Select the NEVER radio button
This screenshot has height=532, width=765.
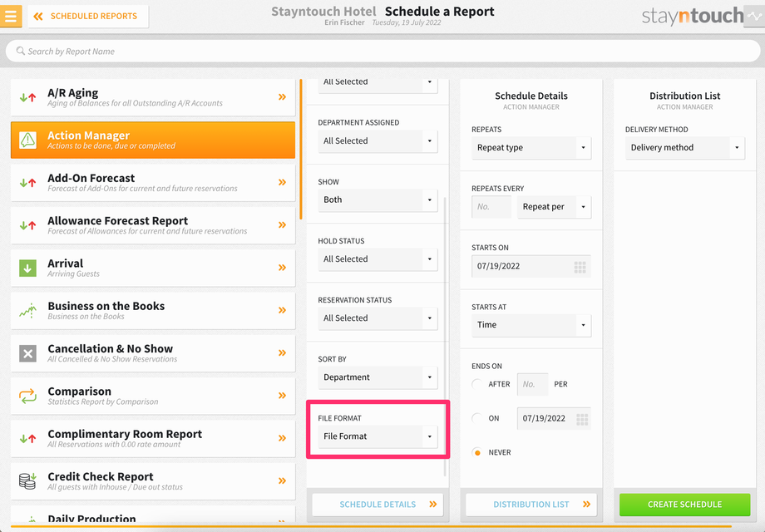[477, 452]
